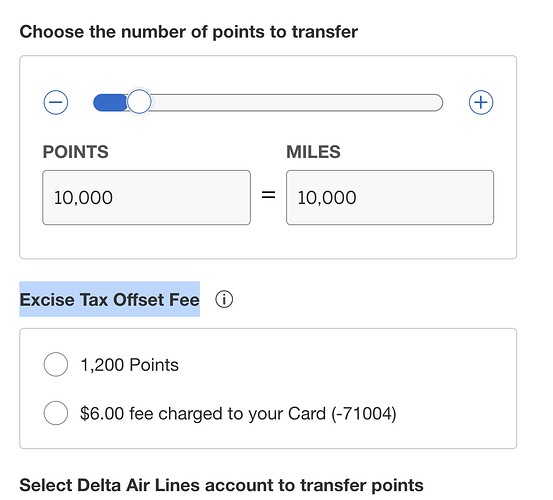Click the blue filled portion of the slider
553x500 pixels.
110,103
